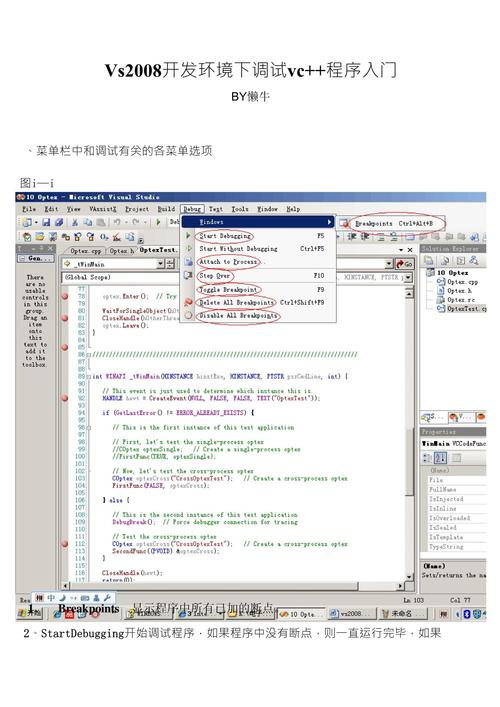Click the second icon on second toolbar row

tap(40, 236)
